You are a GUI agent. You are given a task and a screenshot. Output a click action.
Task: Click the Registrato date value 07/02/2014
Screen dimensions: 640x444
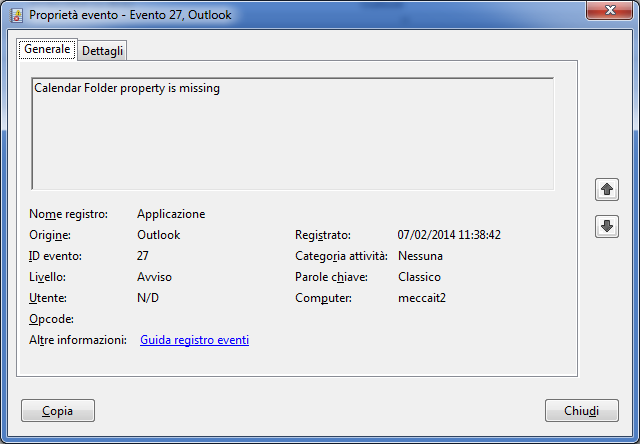pyautogui.click(x=426, y=235)
